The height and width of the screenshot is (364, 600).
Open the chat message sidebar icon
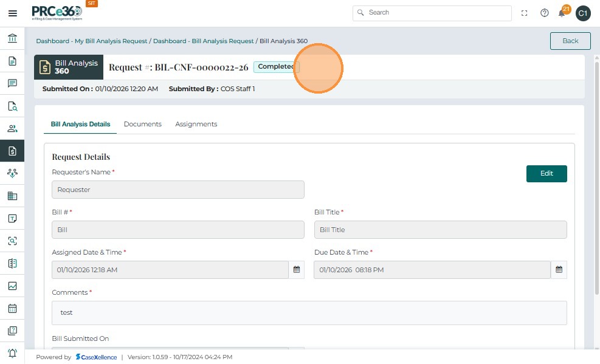click(12, 83)
